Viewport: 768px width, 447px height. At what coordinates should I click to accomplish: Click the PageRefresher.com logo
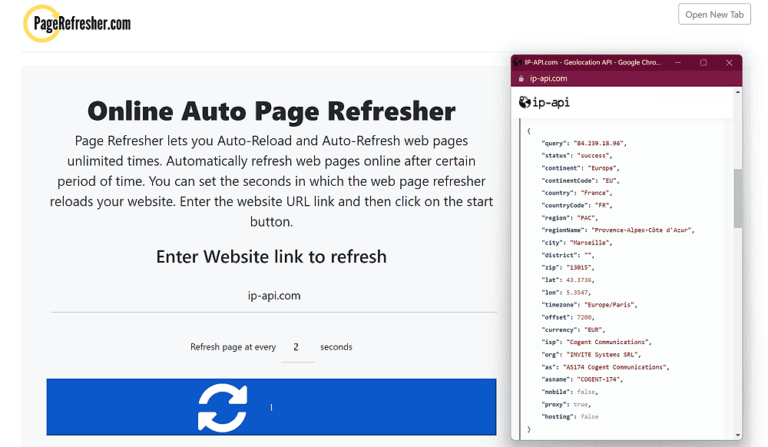point(77,23)
